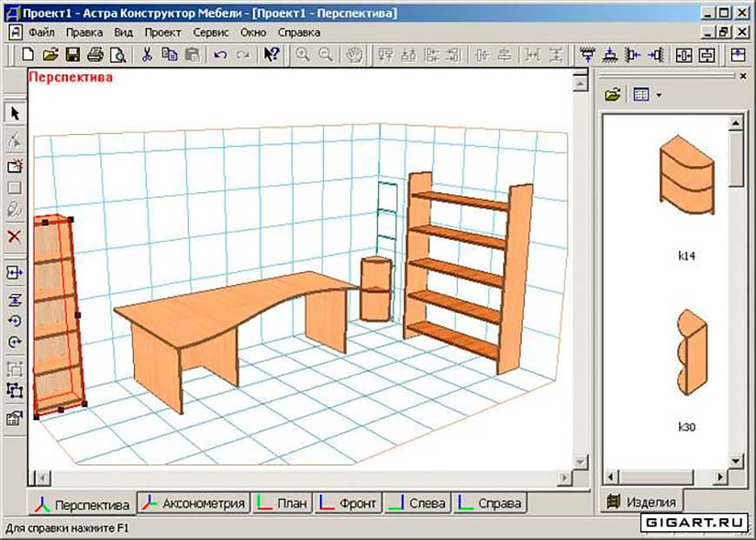The height and width of the screenshot is (540, 756).
Task: Open the Проект menu
Action: coord(163,33)
